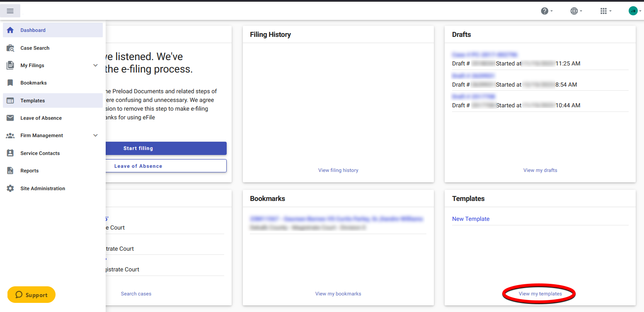Click the Help question mark icon
Image resolution: width=644 pixels, height=312 pixels.
(544, 11)
